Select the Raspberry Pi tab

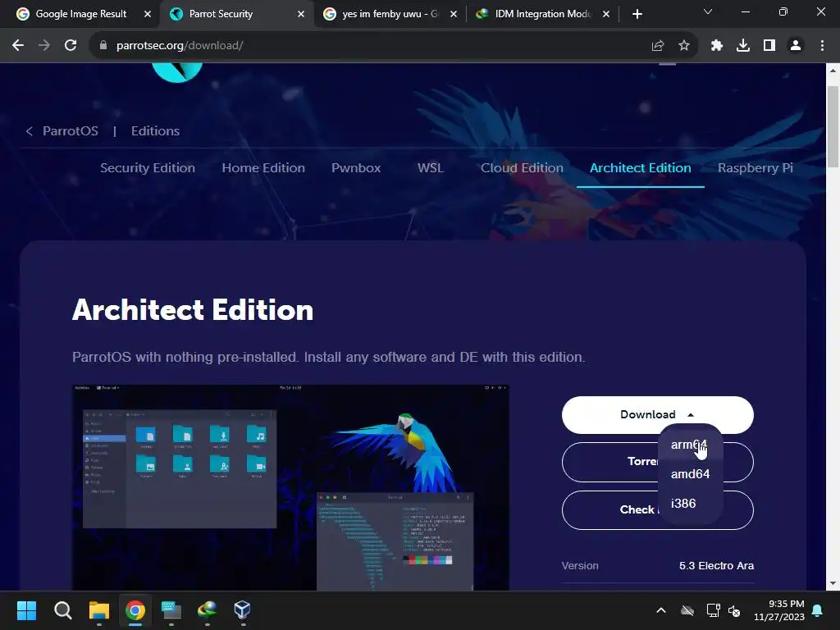755,167
